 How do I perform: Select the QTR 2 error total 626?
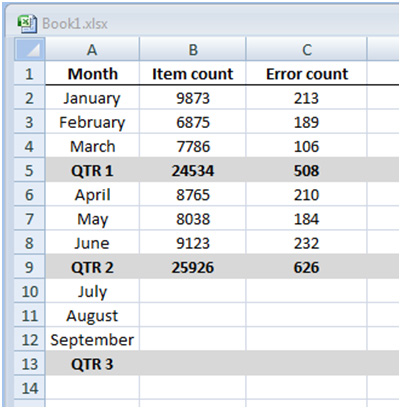[x=306, y=267]
